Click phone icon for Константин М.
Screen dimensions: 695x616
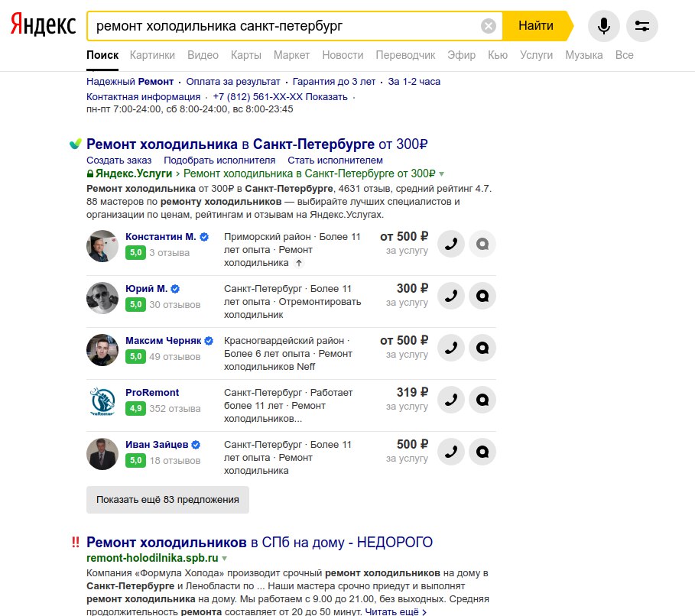pyautogui.click(x=451, y=245)
